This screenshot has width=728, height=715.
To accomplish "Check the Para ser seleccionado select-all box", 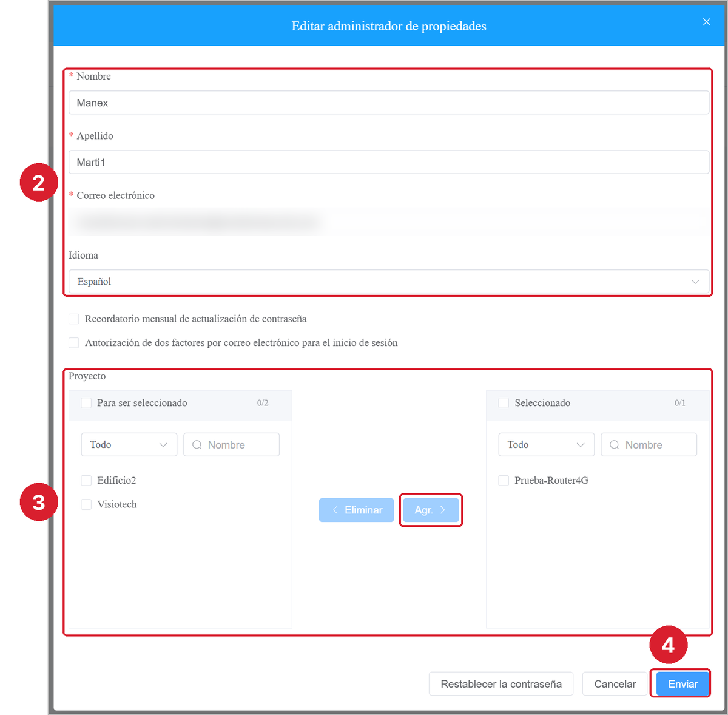I will (x=86, y=403).
